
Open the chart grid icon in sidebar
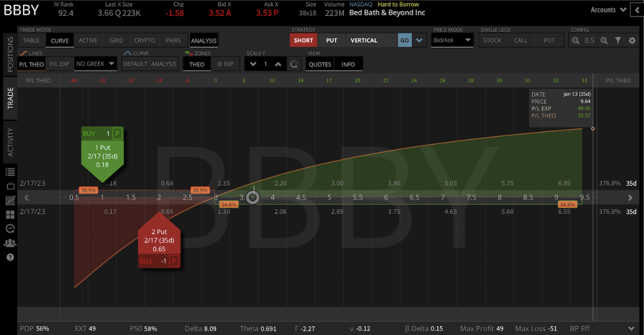pyautogui.click(x=10, y=200)
